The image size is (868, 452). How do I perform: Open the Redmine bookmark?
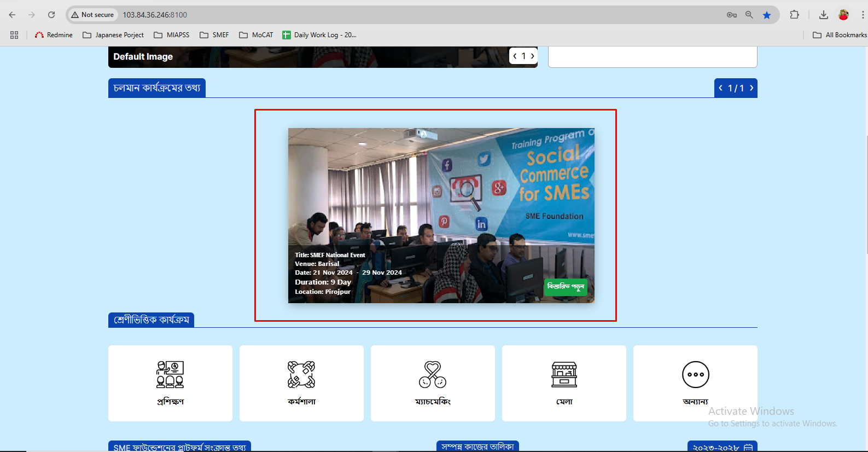(54, 35)
